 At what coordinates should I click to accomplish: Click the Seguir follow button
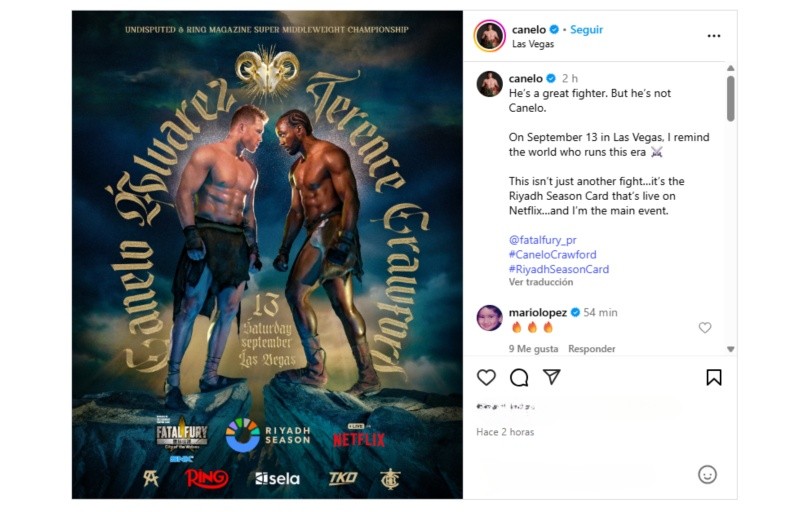pyautogui.click(x=586, y=30)
